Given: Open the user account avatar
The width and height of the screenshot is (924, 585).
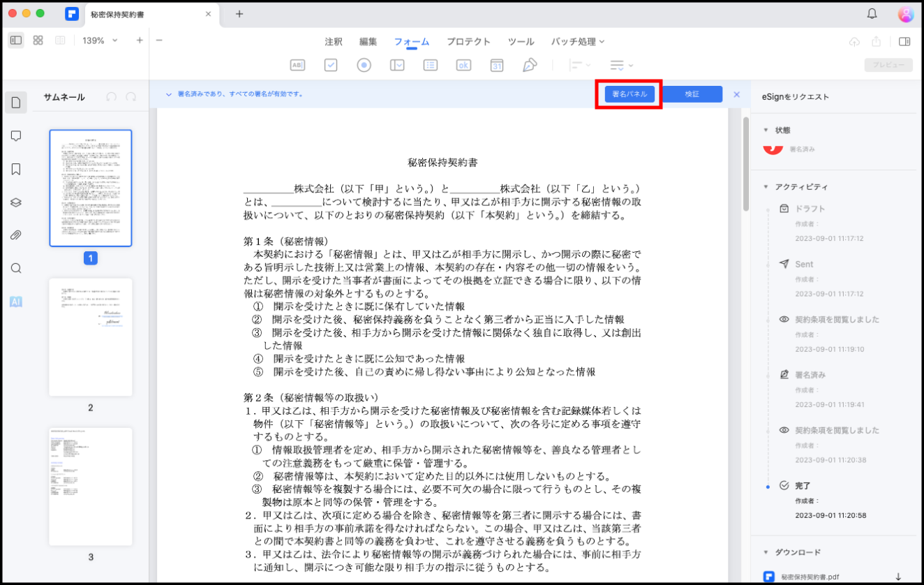Looking at the screenshot, I should point(906,14).
